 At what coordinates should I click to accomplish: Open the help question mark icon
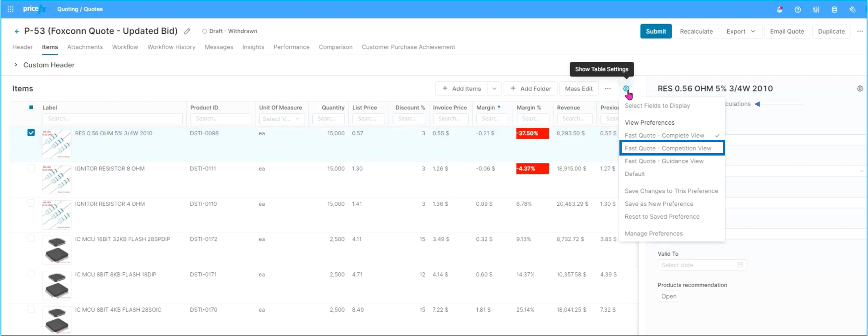pyautogui.click(x=797, y=9)
